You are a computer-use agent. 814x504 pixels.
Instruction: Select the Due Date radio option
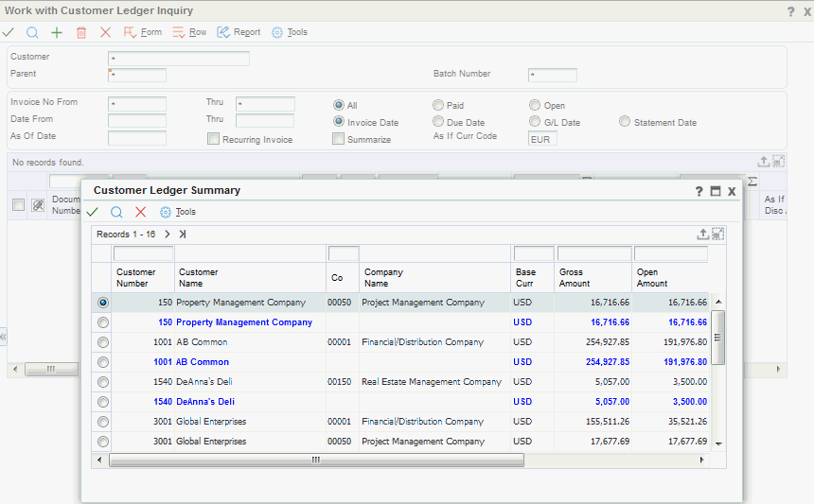[x=438, y=122]
